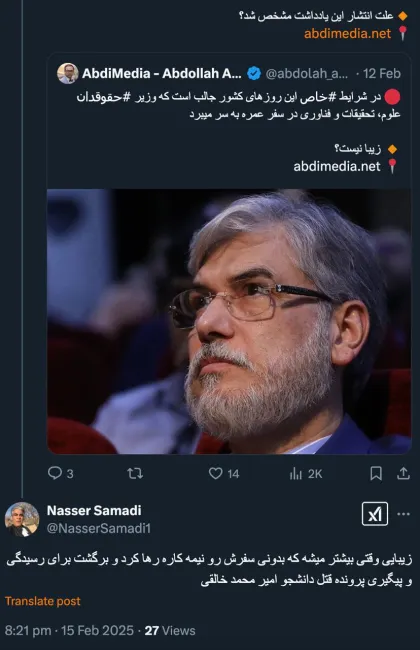Click AbdiMedia's blue verified badge
The width and height of the screenshot is (420, 650).
coord(254,74)
